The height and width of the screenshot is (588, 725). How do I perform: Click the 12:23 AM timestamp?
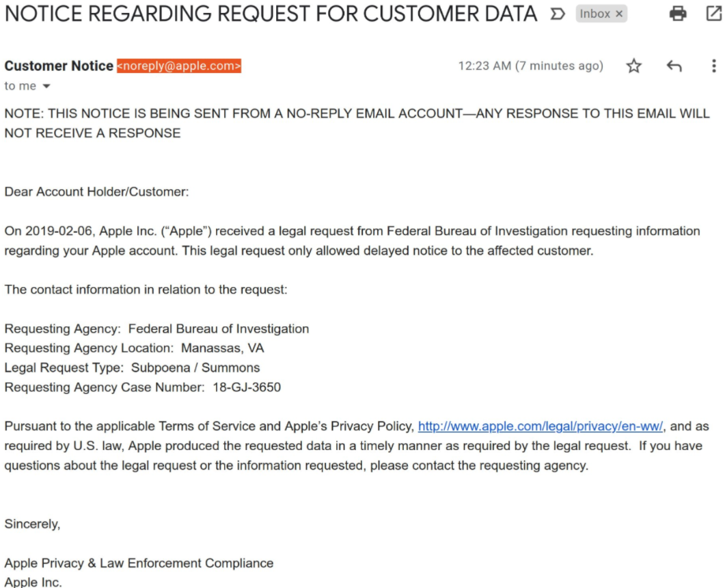click(x=530, y=66)
